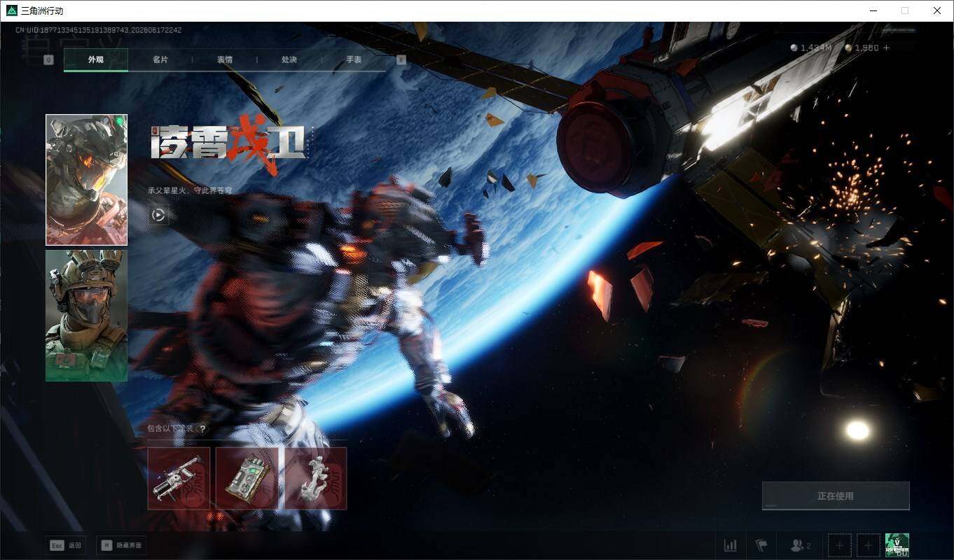Click the first empty squad slot plus

pos(839,545)
